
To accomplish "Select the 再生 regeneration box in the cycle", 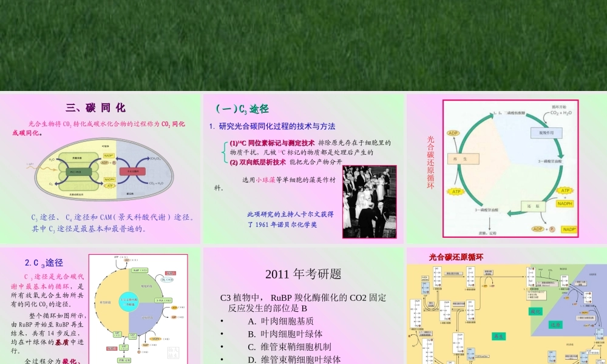I will [464, 158].
